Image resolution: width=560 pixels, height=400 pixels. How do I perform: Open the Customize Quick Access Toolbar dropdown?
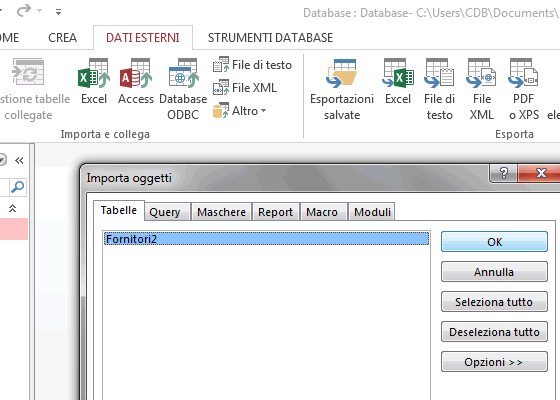click(58, 12)
